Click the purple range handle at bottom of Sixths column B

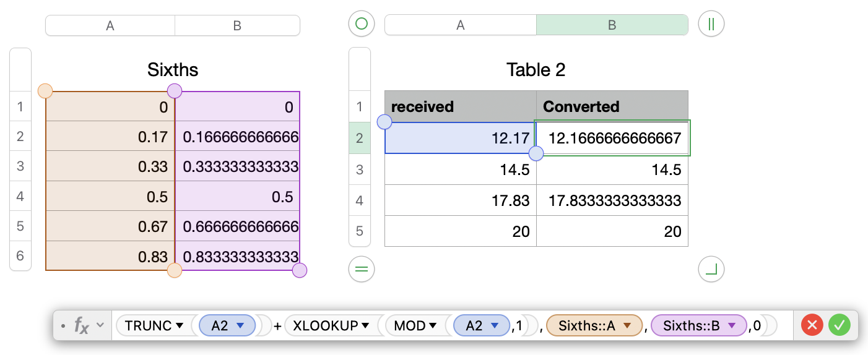point(300,270)
